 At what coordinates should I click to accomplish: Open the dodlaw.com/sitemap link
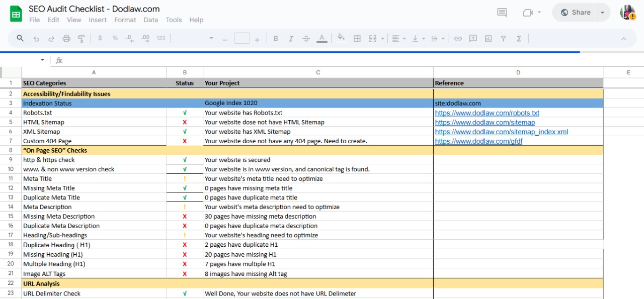(485, 123)
